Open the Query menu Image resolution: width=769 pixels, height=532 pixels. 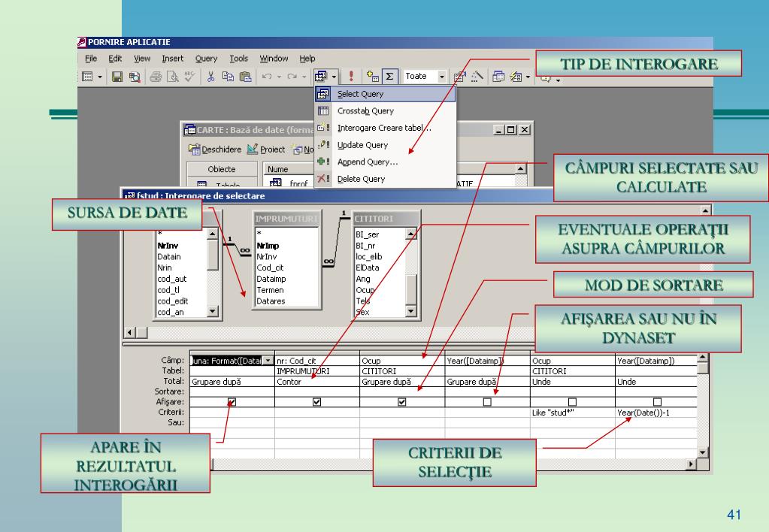(207, 59)
